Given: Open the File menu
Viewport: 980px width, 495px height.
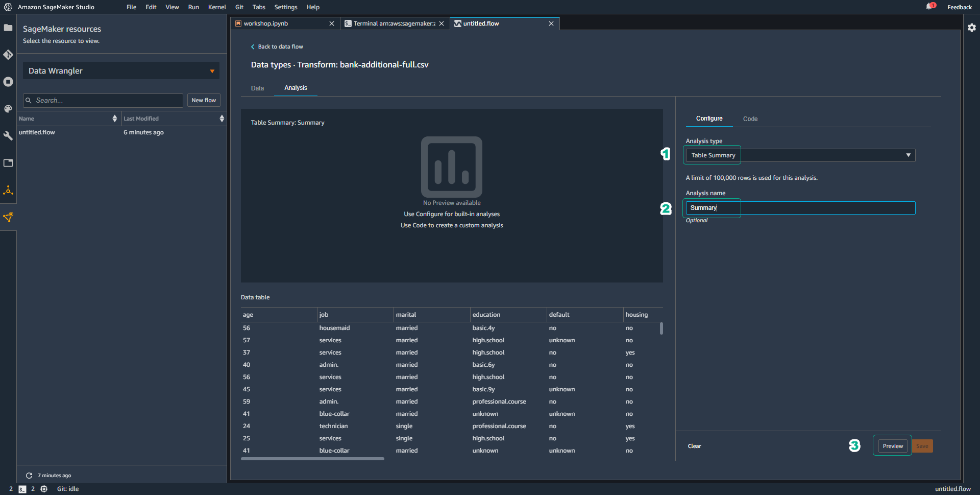Looking at the screenshot, I should coord(131,7).
